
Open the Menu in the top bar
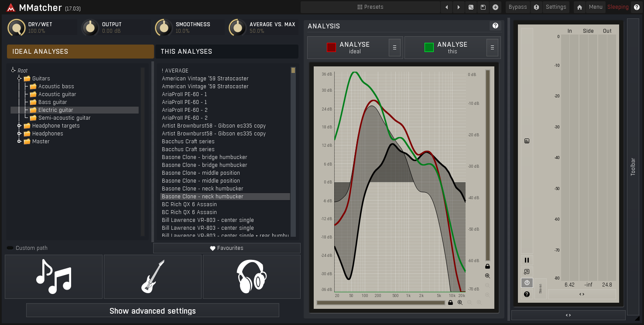596,7
